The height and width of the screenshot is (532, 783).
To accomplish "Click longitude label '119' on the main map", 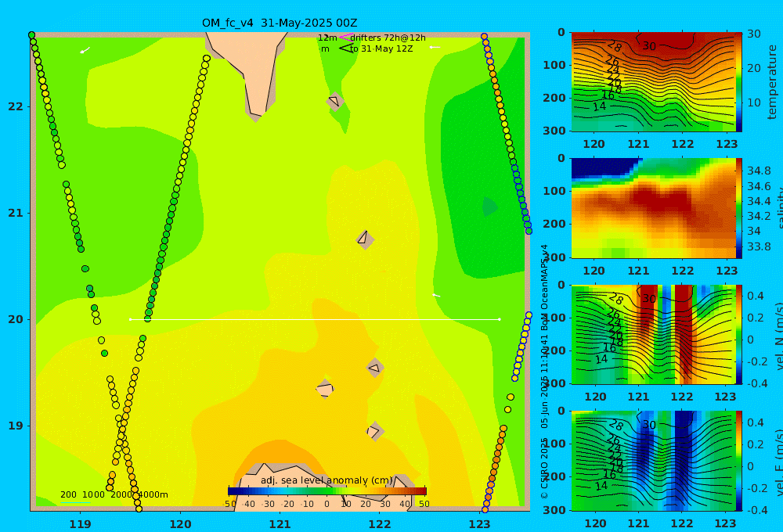I will point(81,524).
